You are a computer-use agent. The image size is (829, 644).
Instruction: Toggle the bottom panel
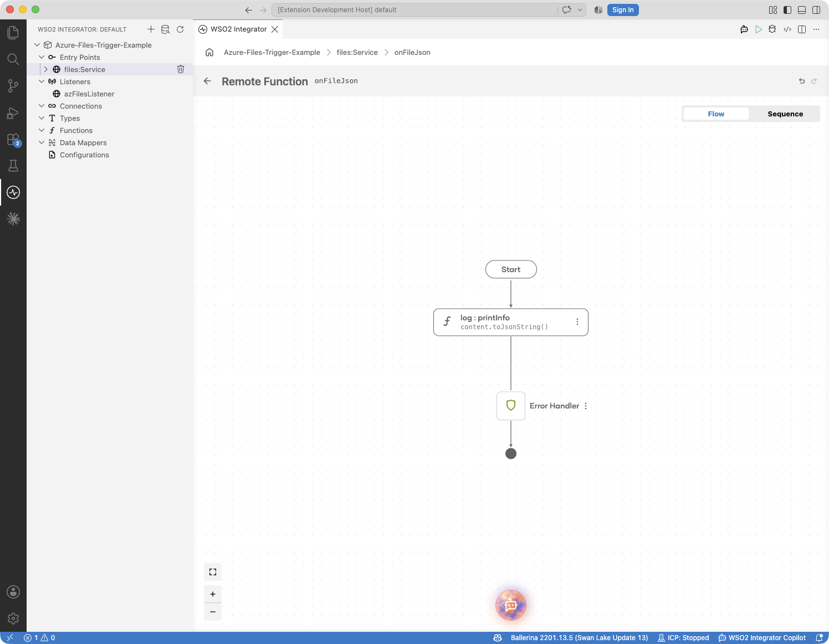pos(802,10)
